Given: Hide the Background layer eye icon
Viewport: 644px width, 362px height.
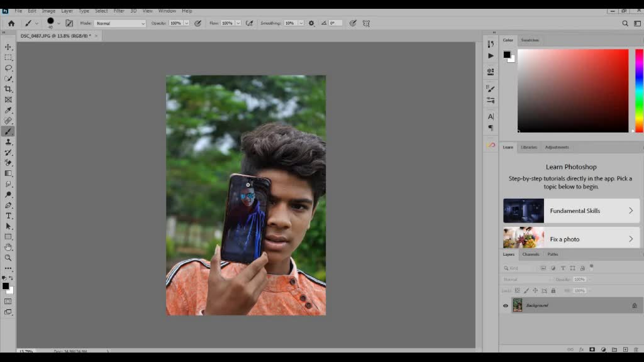Looking at the screenshot, I should coord(506,306).
